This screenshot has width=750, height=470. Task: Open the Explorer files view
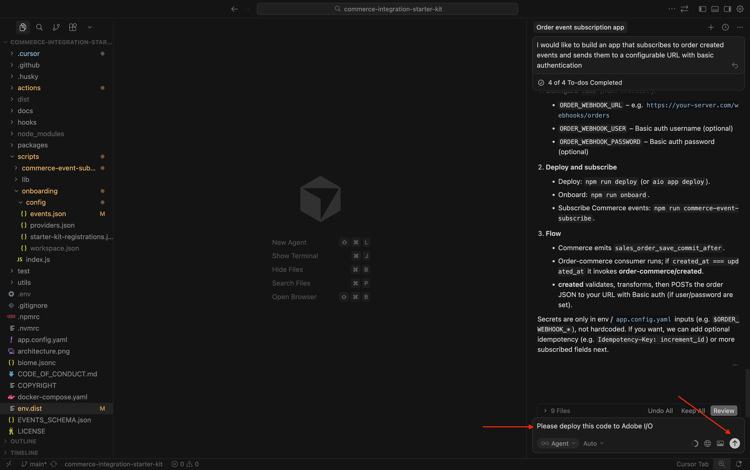pos(22,27)
